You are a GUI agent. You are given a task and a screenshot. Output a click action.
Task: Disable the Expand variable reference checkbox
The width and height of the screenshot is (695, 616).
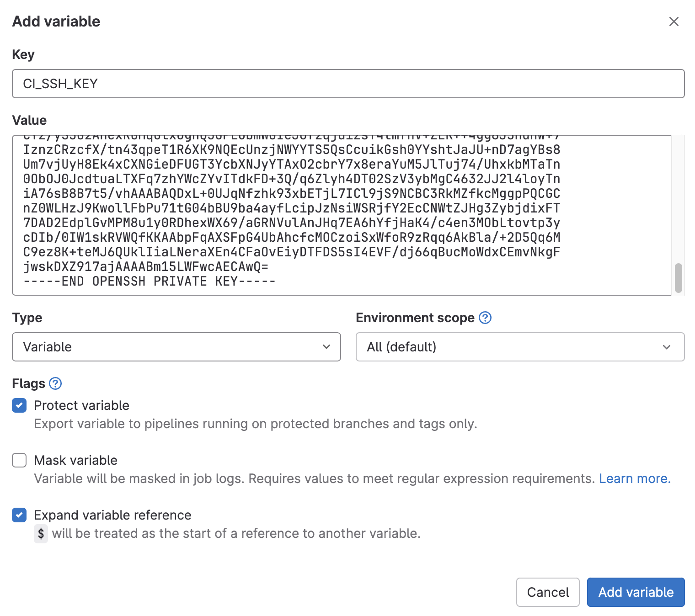coord(19,515)
